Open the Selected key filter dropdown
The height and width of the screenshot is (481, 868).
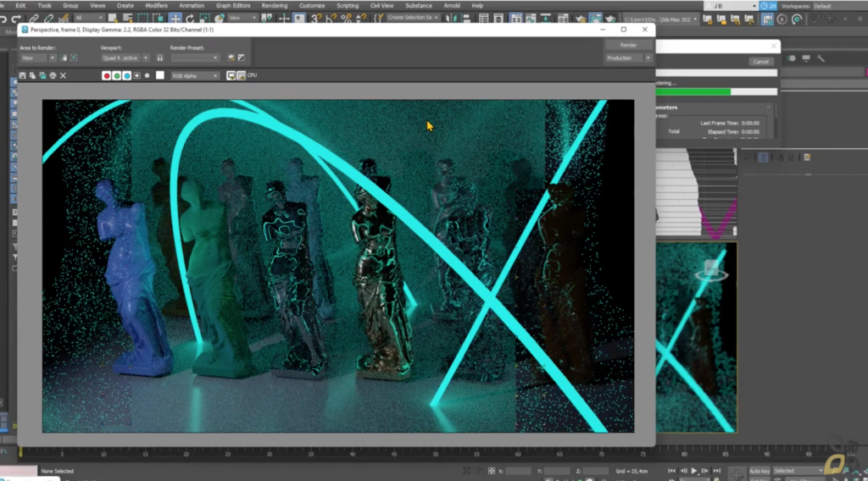798,471
